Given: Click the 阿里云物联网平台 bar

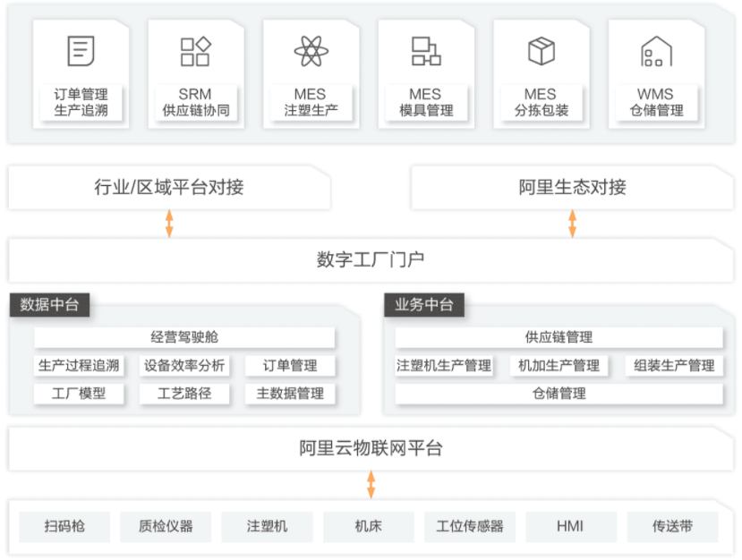Looking at the screenshot, I should tap(371, 448).
